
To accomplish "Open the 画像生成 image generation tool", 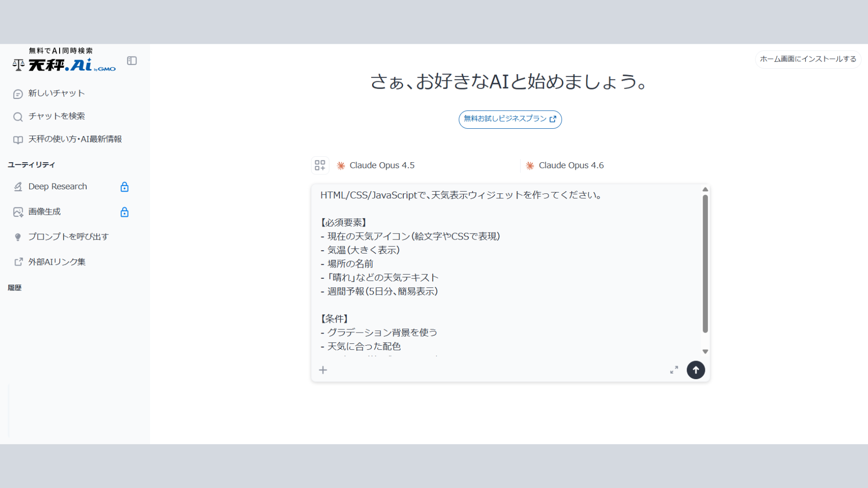I will tap(44, 211).
